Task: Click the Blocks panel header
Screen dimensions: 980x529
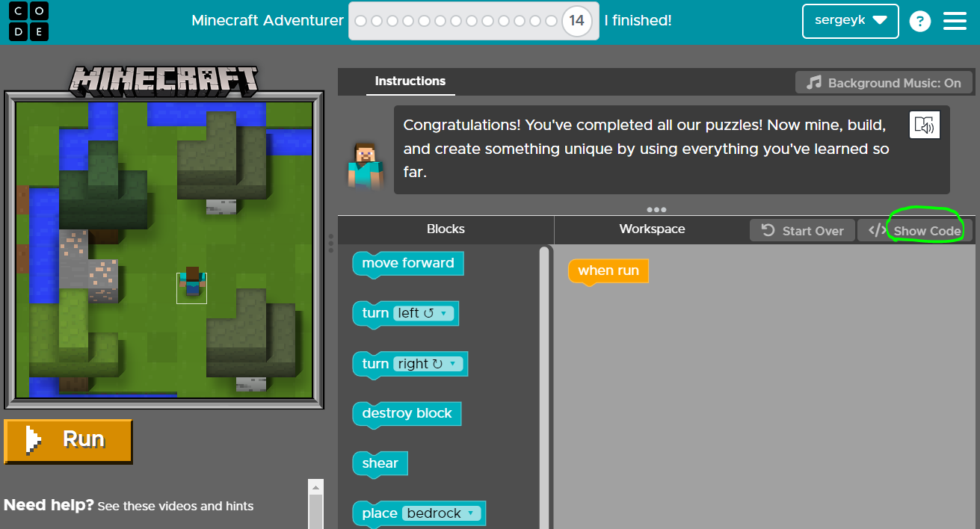Action: 446,229
